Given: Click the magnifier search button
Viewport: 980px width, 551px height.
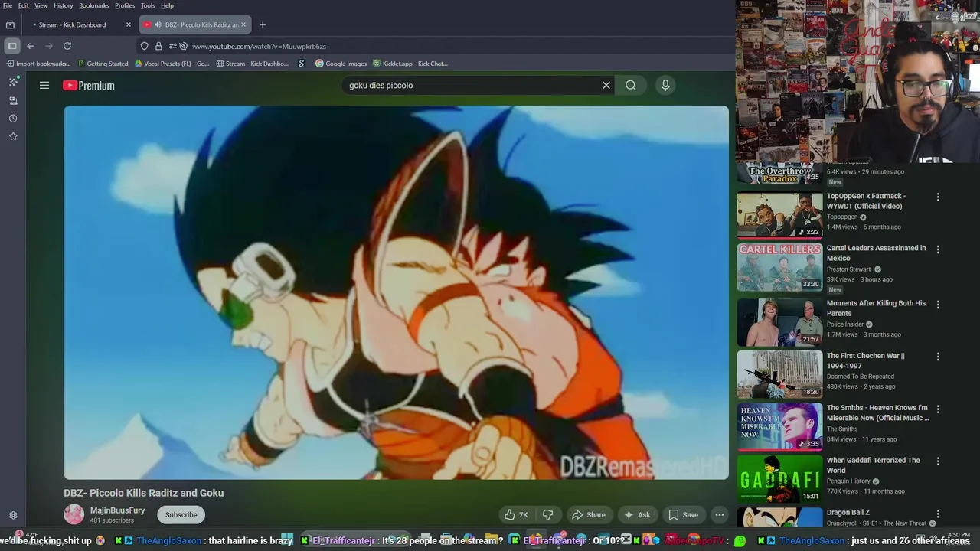Looking at the screenshot, I should pos(631,86).
